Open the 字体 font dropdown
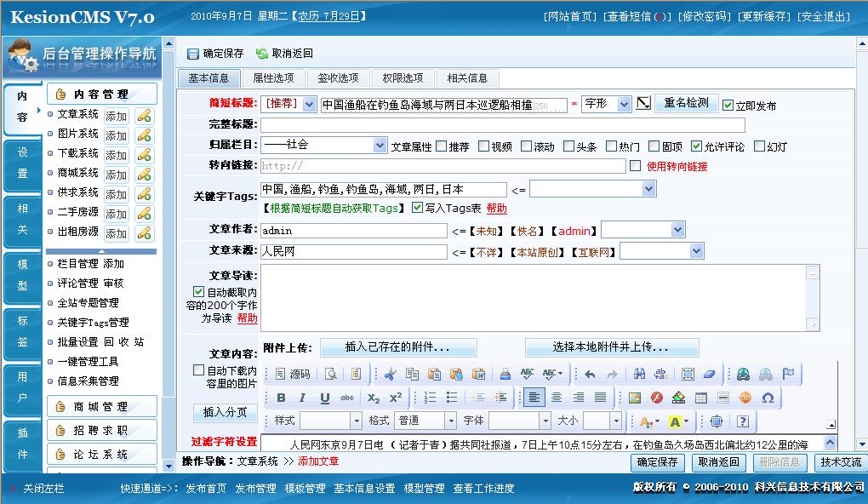 click(520, 421)
